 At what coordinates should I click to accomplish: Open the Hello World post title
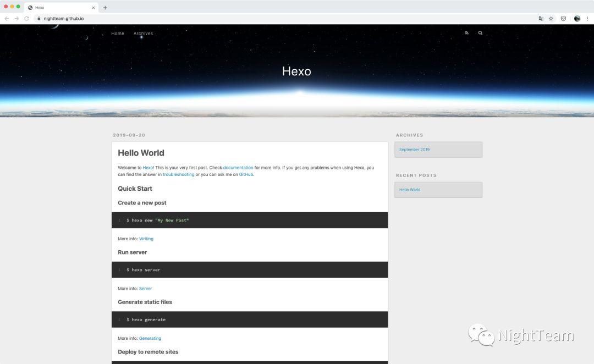pyautogui.click(x=141, y=153)
